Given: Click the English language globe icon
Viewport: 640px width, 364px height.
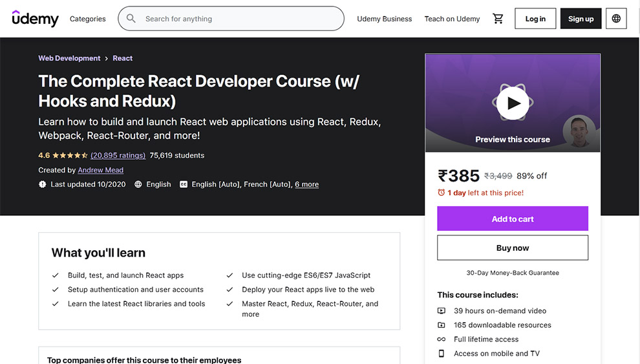Looking at the screenshot, I should (x=138, y=184).
